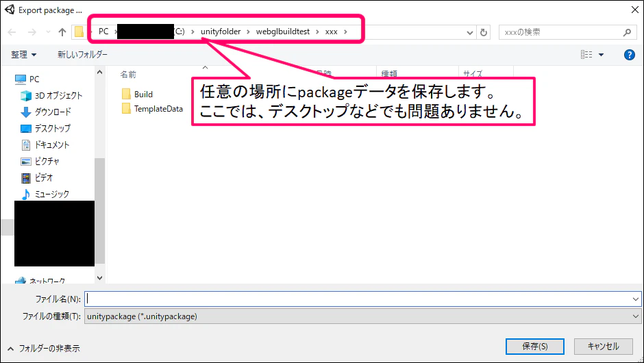Screen dimensions: 644x363
Task: Click the sidebar scroll down arrow
Action: (x=99, y=278)
